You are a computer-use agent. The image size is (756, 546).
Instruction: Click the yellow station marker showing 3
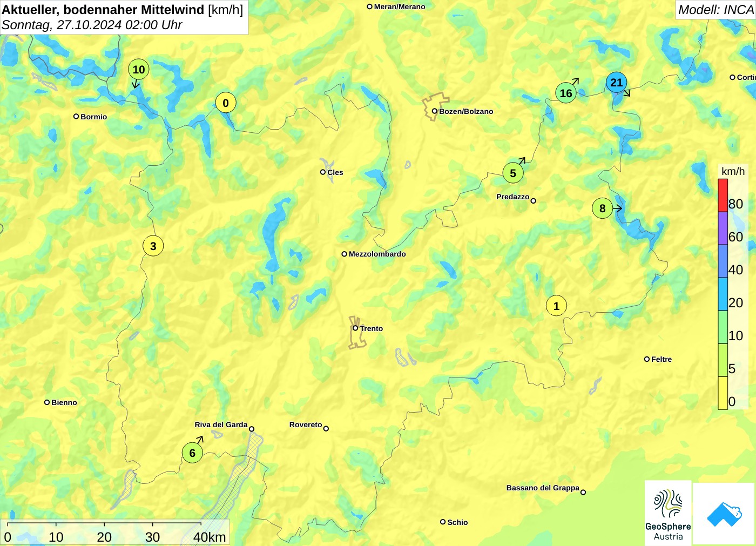coord(153,246)
